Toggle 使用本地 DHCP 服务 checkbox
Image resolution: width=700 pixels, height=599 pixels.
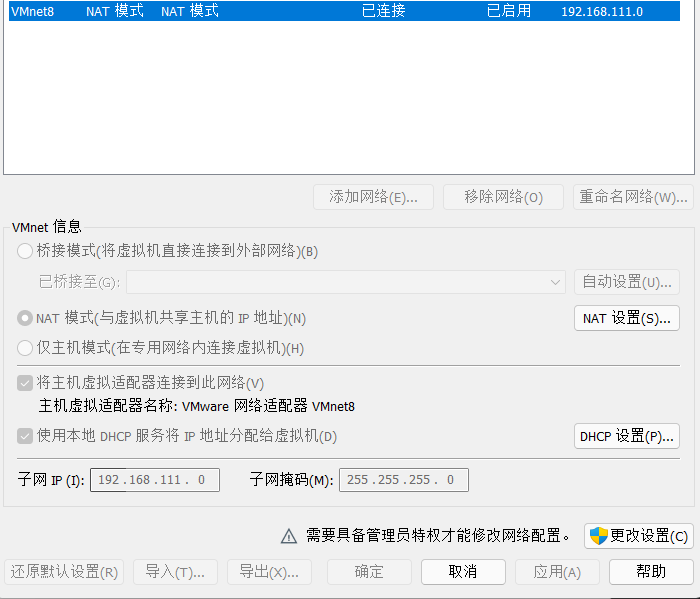(25, 436)
